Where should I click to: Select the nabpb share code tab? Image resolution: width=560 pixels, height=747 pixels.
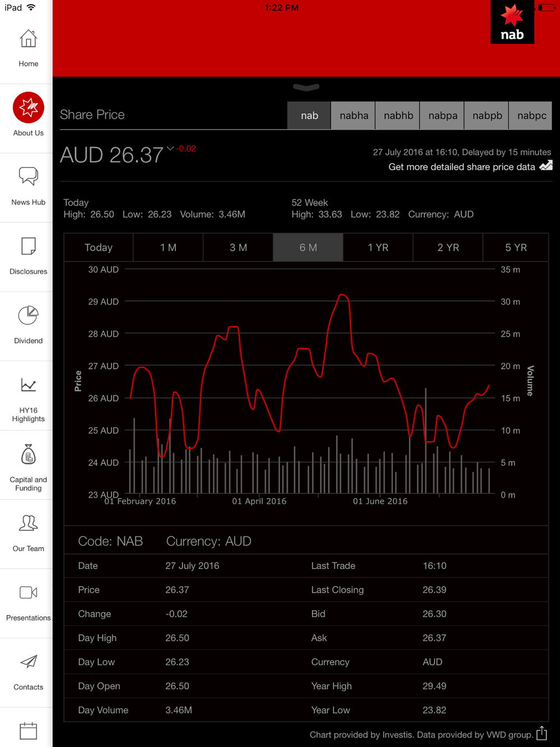pyautogui.click(x=487, y=116)
